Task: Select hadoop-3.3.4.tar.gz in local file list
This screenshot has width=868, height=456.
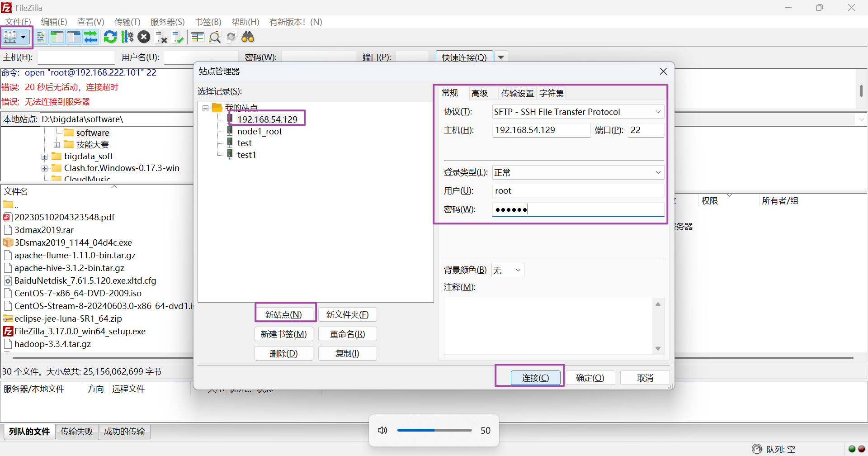Action: coord(52,344)
